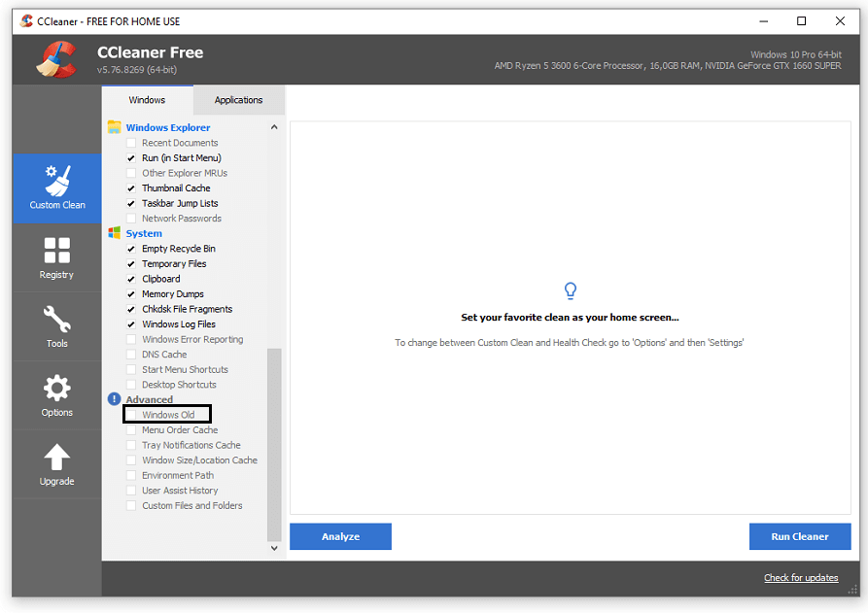Maximize the CCleaner window
This screenshot has width=868, height=613.
click(801, 21)
